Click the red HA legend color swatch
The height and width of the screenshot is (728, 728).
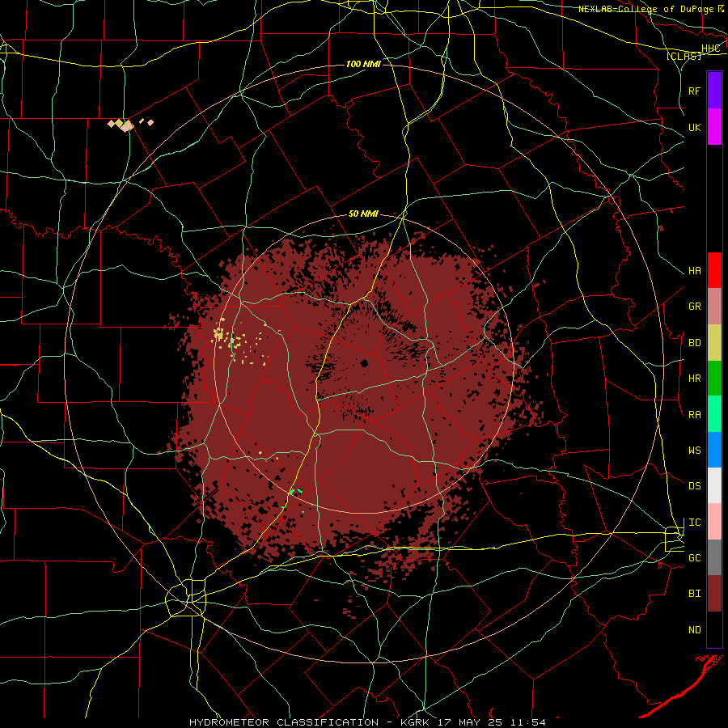click(x=714, y=270)
